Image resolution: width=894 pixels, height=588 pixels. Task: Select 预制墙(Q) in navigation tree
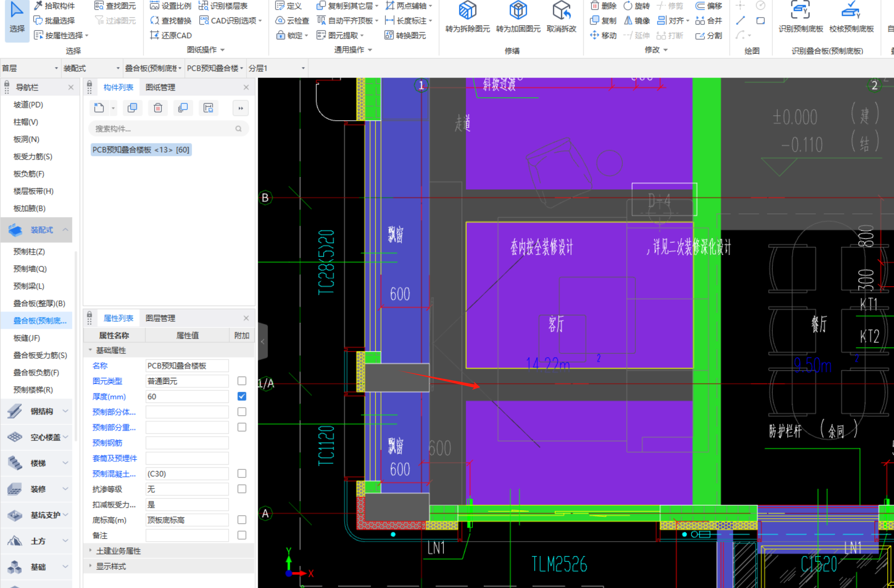coord(30,269)
